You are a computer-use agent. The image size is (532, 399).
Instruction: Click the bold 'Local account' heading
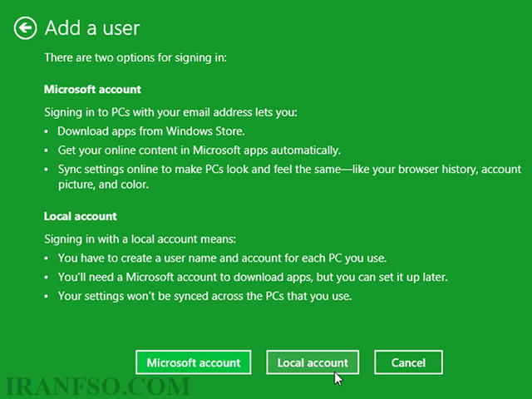point(81,216)
